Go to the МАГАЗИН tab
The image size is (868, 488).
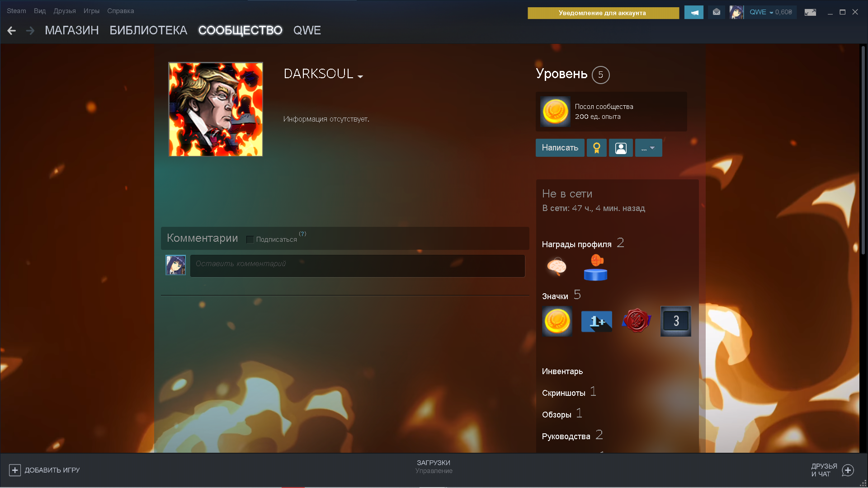click(72, 30)
